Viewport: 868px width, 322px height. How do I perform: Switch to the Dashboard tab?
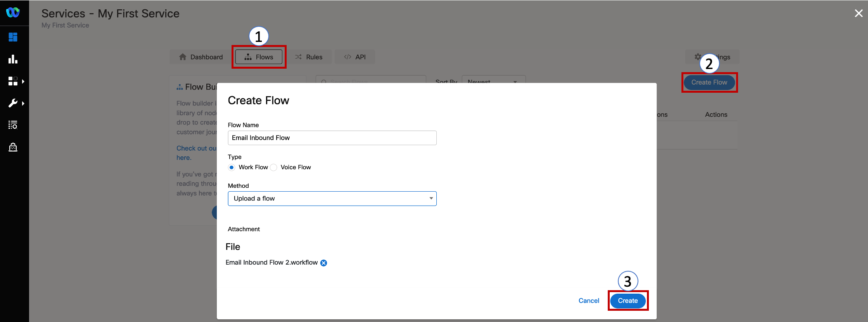pos(201,57)
